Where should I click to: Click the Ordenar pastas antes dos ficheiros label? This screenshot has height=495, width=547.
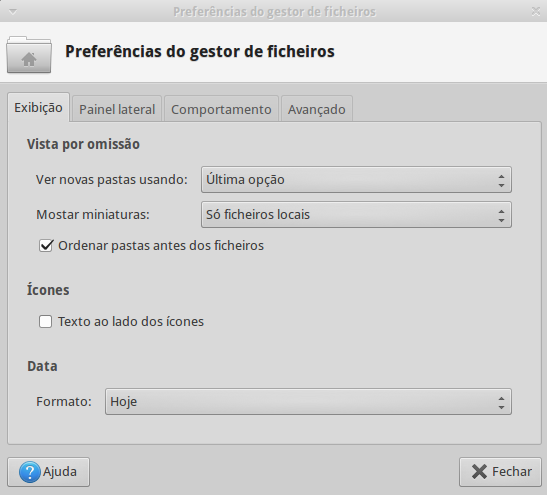[161, 246]
